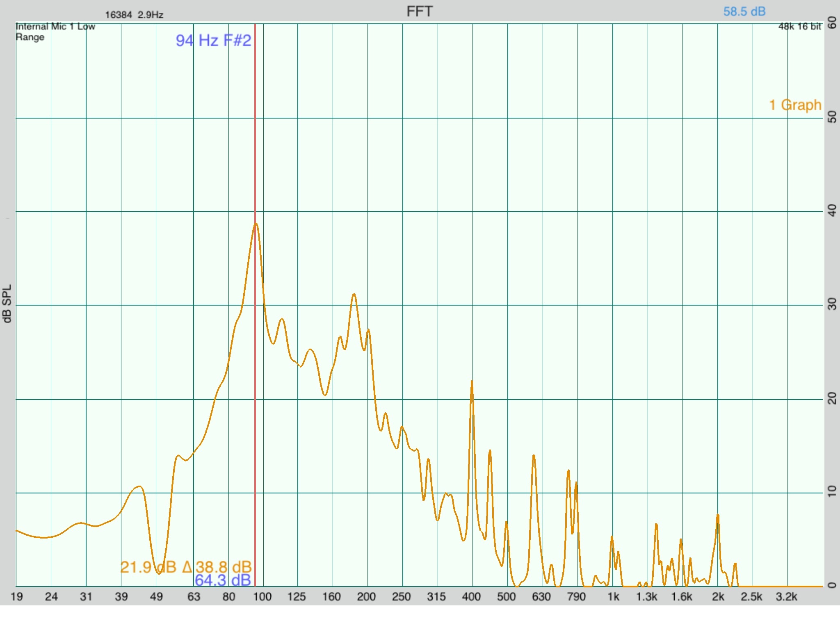Screen dimensions: 840x630
Task: Click the dB SPL axis label
Action: (7, 304)
